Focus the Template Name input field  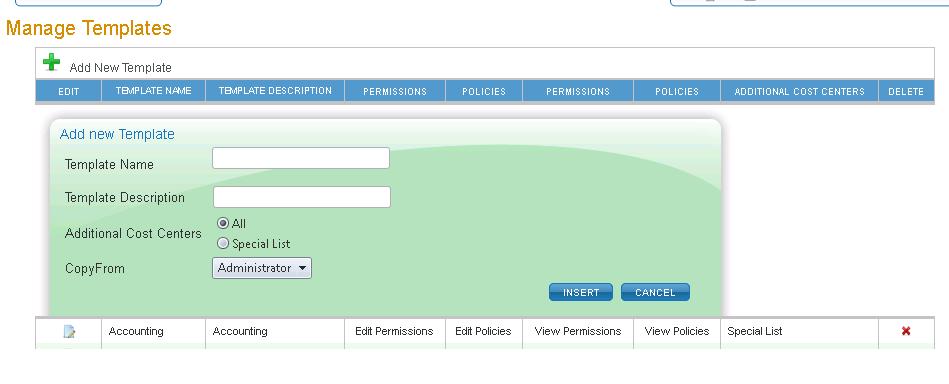coord(301,158)
